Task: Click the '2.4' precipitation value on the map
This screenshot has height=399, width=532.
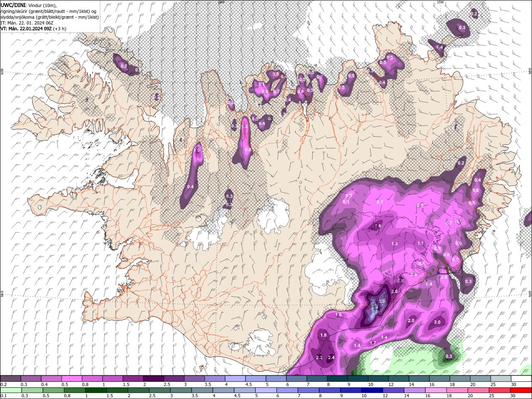Action: click(331, 357)
